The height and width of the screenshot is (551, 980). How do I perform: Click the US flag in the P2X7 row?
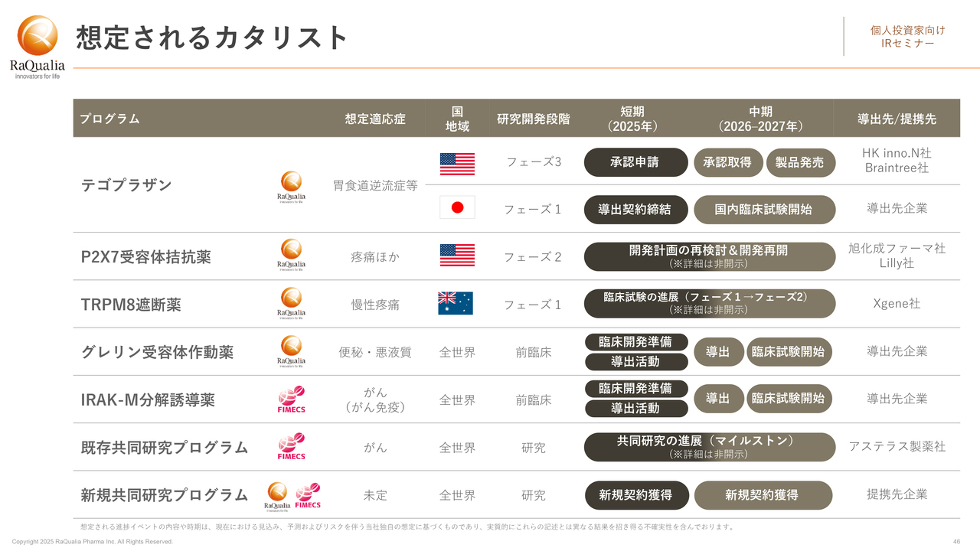457,256
